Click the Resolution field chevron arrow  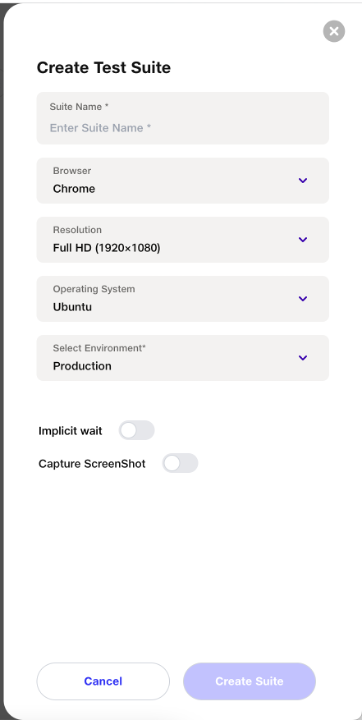303,240
